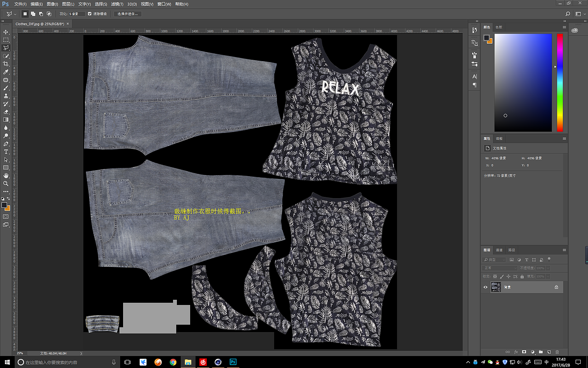The image size is (588, 368).
Task: Select the Eraser tool
Action: tap(6, 112)
